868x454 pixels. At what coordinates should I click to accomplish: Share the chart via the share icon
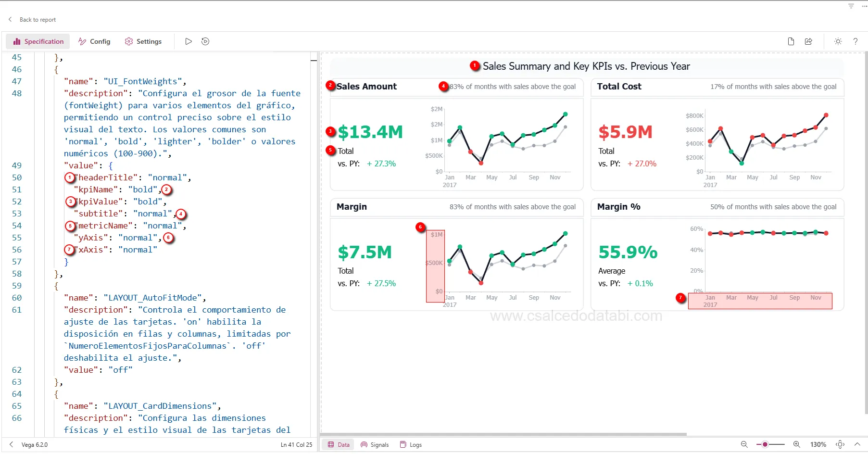[808, 41]
